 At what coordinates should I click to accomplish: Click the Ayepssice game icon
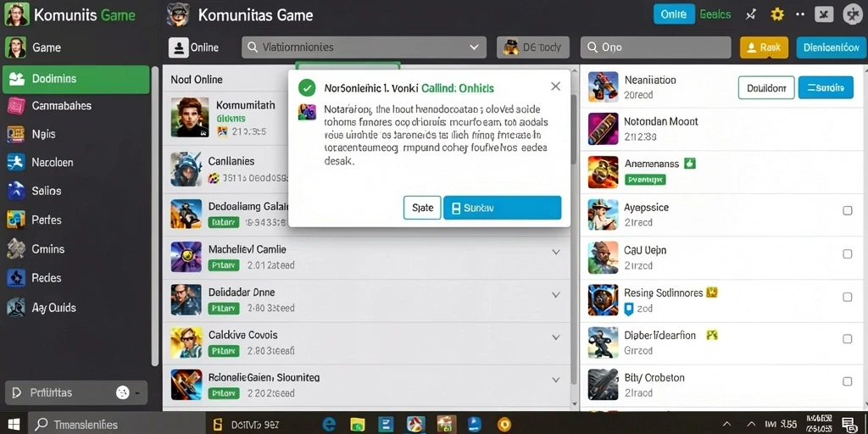coord(603,214)
